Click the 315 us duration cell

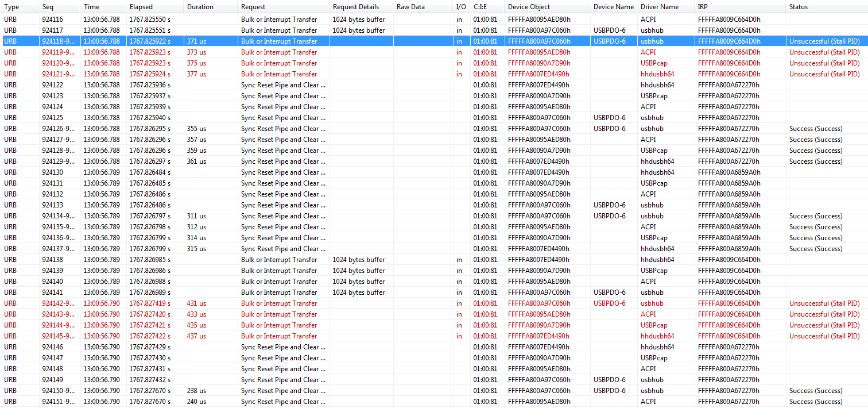[211, 249]
